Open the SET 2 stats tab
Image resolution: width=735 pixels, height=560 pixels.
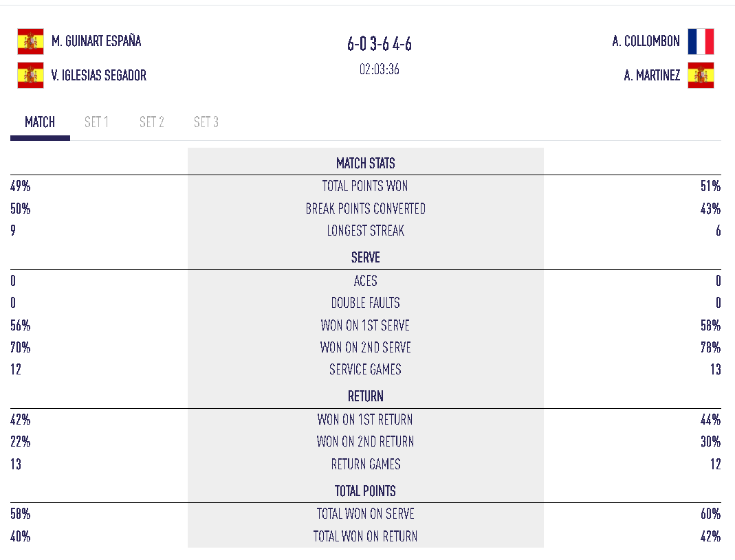[x=151, y=122]
